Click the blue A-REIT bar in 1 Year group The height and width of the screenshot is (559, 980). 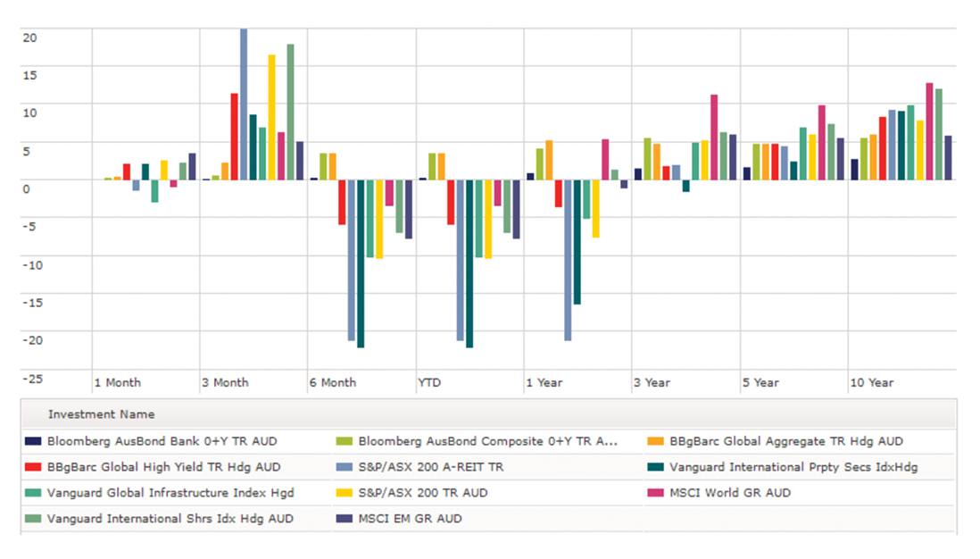coord(568,259)
